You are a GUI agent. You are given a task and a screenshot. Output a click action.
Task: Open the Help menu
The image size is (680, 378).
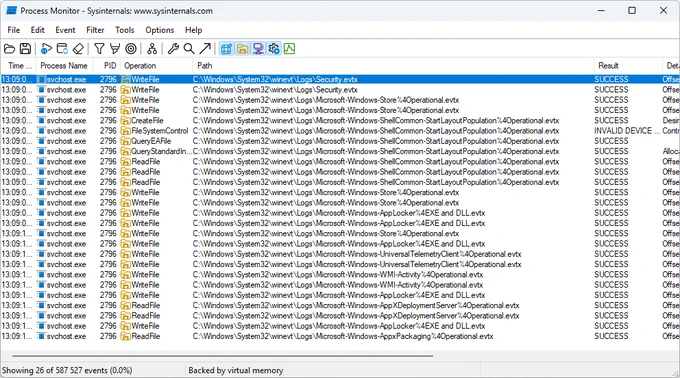pos(193,30)
